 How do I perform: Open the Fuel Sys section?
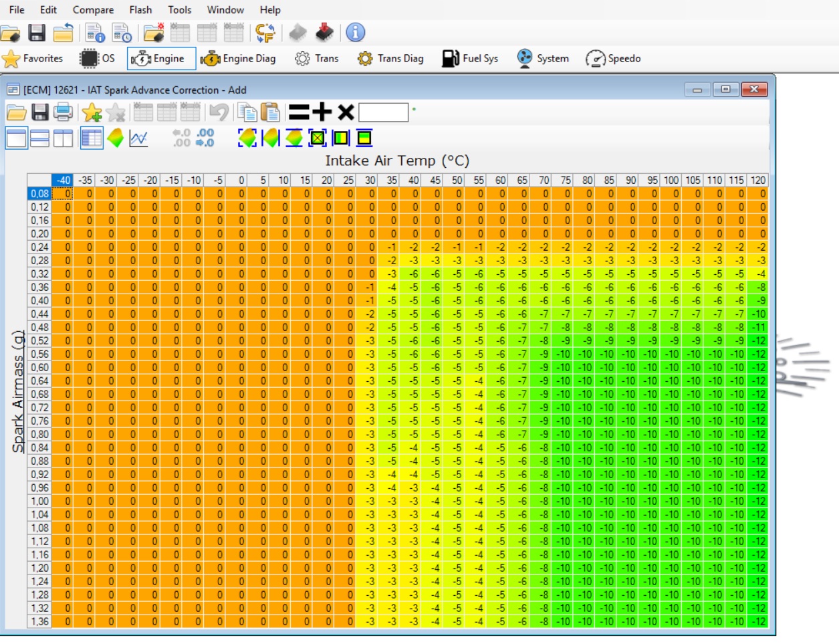471,59
